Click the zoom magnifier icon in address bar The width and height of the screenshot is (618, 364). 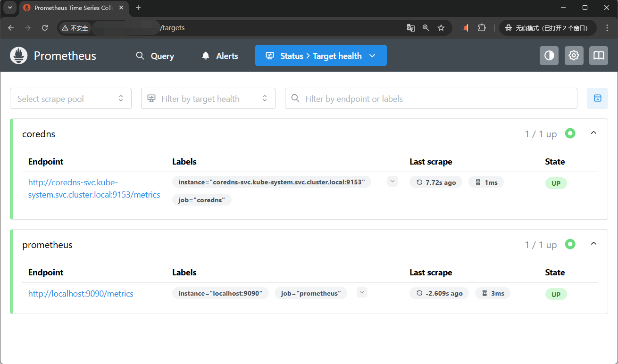pos(426,28)
